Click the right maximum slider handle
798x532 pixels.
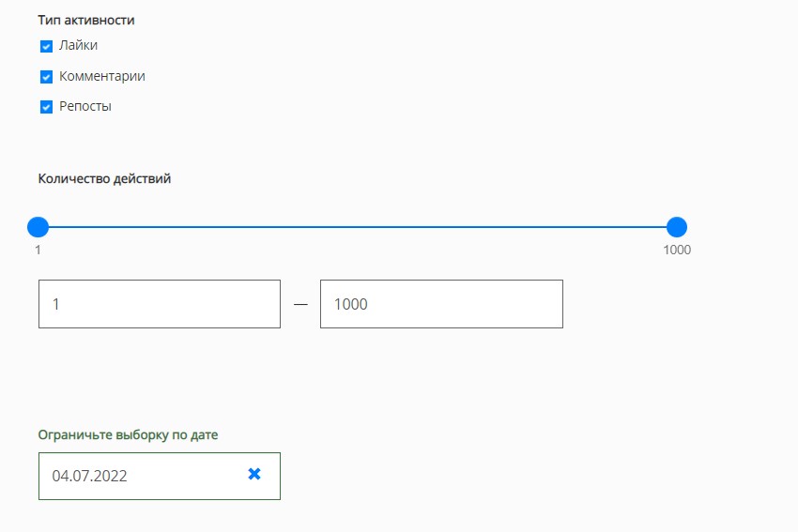tap(676, 227)
